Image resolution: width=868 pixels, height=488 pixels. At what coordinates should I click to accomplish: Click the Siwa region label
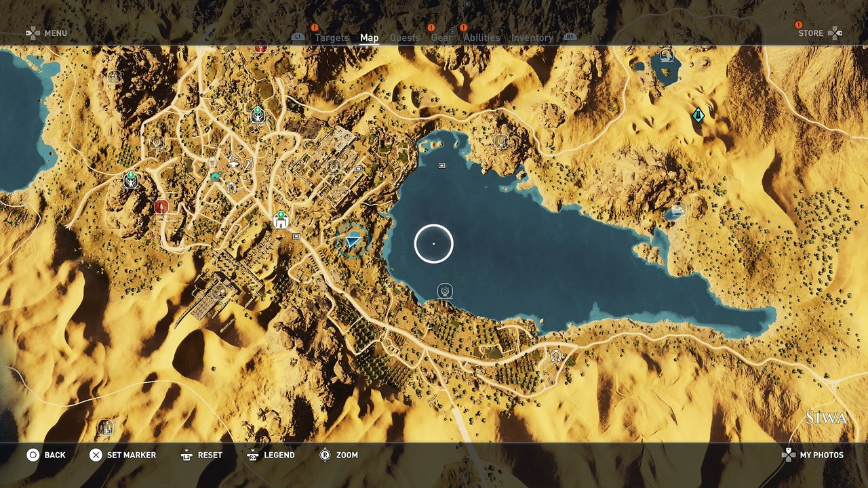(x=826, y=418)
